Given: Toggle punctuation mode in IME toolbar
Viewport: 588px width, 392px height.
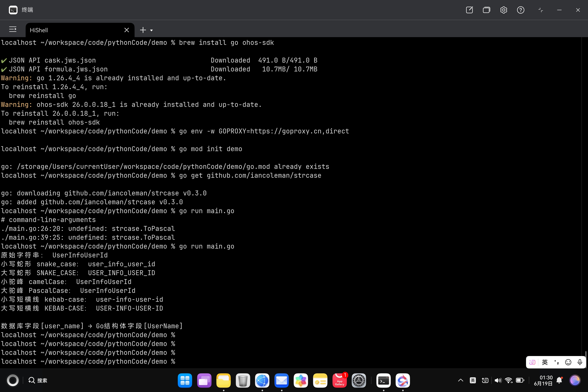Looking at the screenshot, I should tap(557, 362).
